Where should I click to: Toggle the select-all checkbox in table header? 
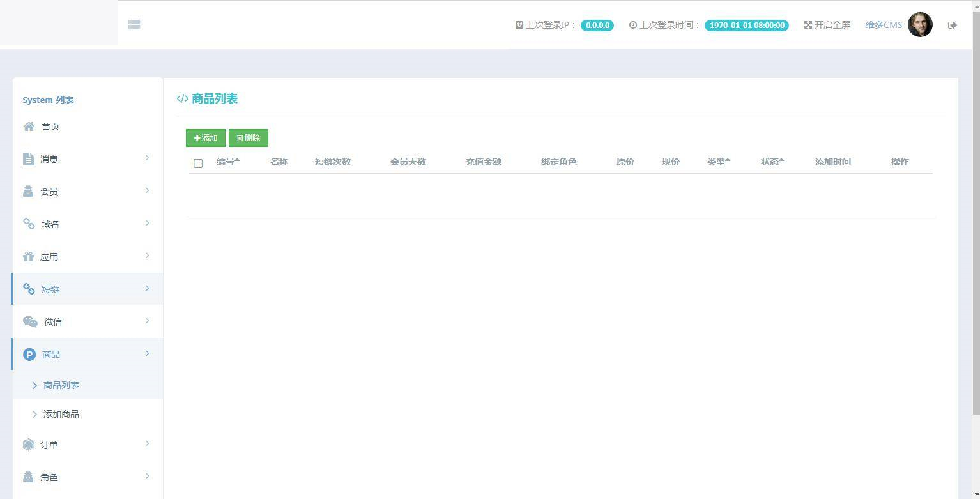198,164
